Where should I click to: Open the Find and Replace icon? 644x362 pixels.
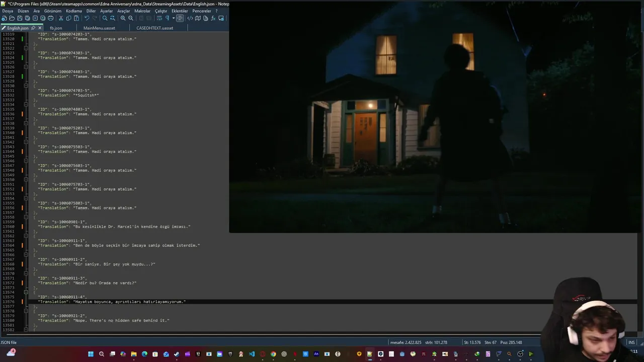pyautogui.click(x=113, y=18)
